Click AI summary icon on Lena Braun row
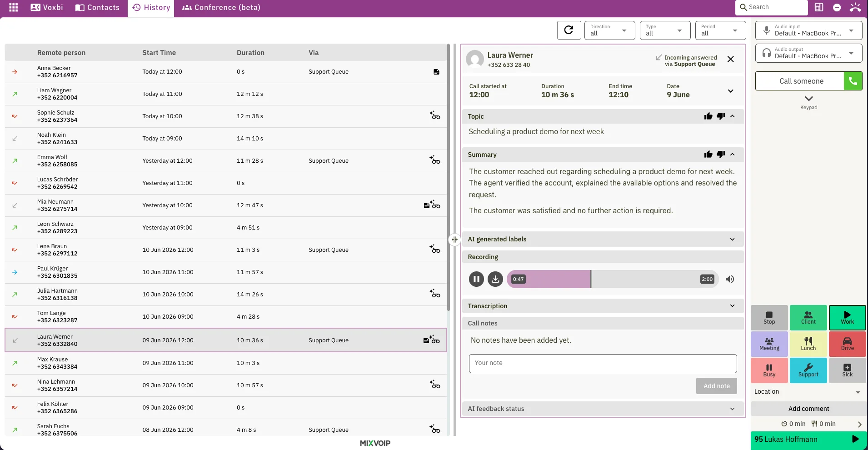Viewport: 868px width, 450px height. click(x=435, y=249)
